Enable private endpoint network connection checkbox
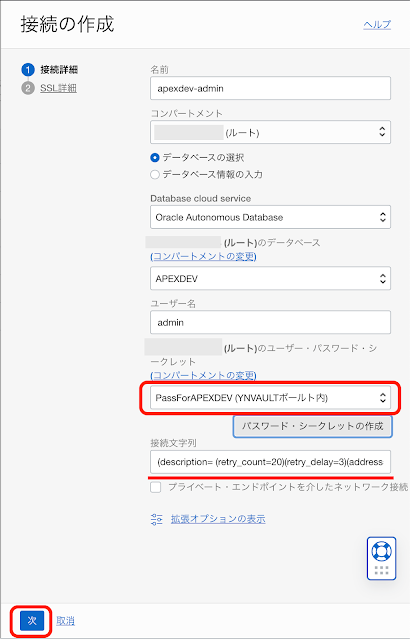The height and width of the screenshot is (640, 410). pos(156,487)
